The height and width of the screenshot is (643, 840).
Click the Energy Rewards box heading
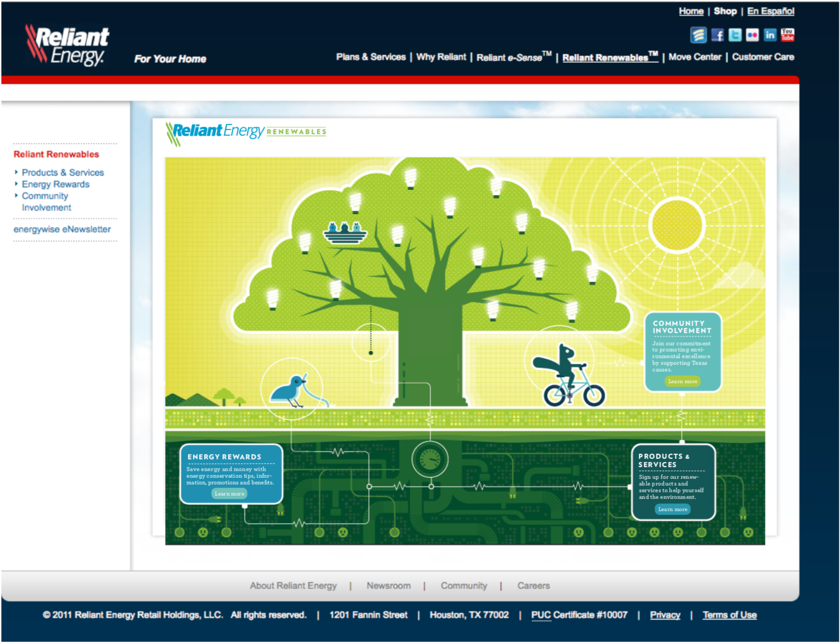(x=225, y=457)
